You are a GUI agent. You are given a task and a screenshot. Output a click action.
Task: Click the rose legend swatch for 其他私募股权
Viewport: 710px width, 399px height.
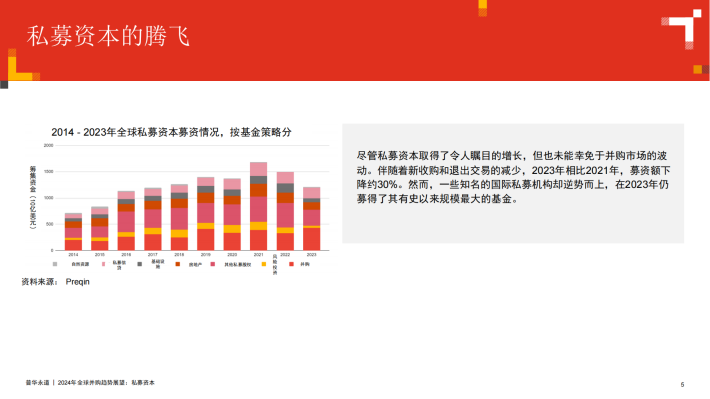(213, 264)
